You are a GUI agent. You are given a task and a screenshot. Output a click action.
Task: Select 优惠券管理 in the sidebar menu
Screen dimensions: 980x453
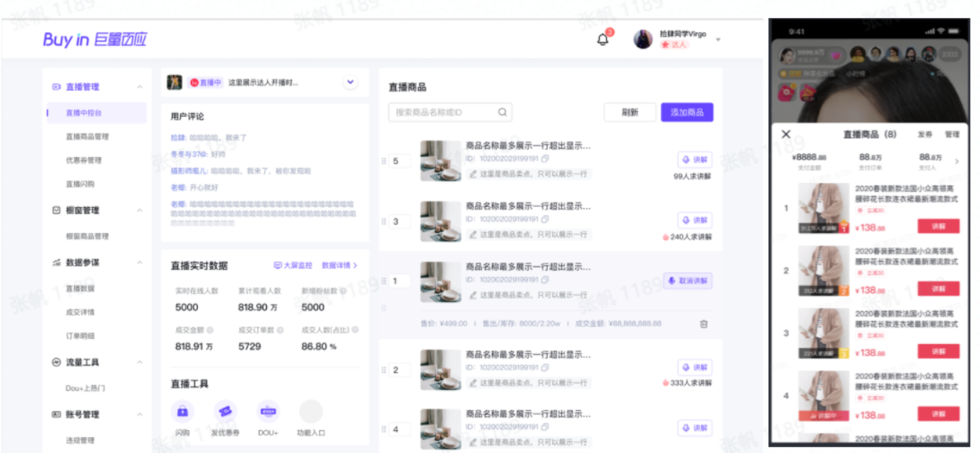[84, 160]
